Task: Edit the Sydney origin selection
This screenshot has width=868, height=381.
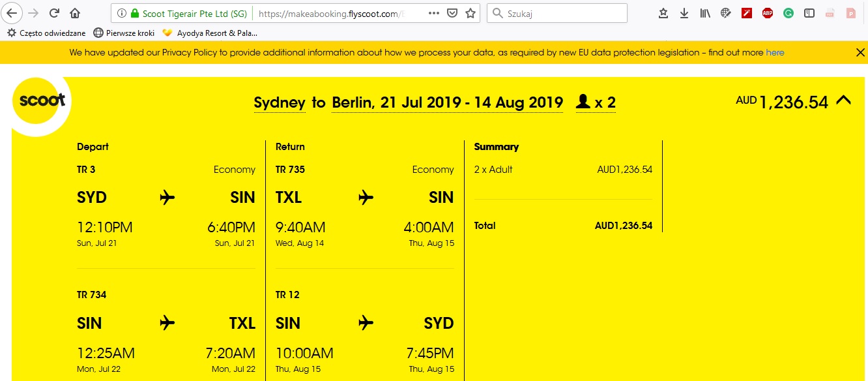Action: (280, 102)
